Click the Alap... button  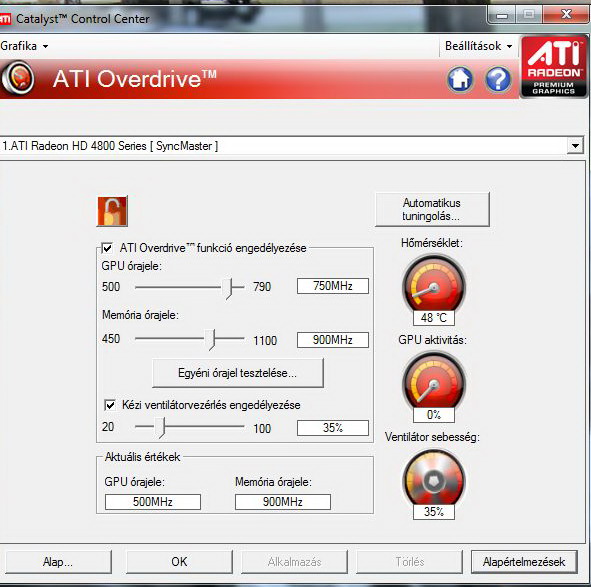tap(58, 562)
